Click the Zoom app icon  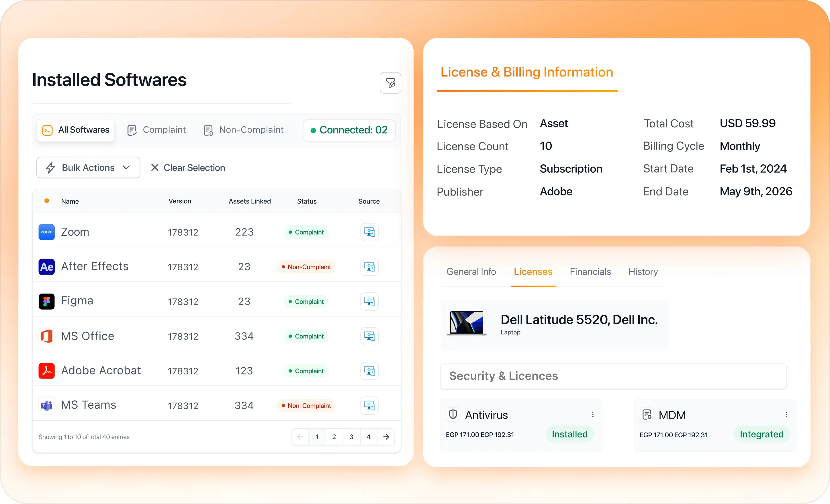click(46, 232)
